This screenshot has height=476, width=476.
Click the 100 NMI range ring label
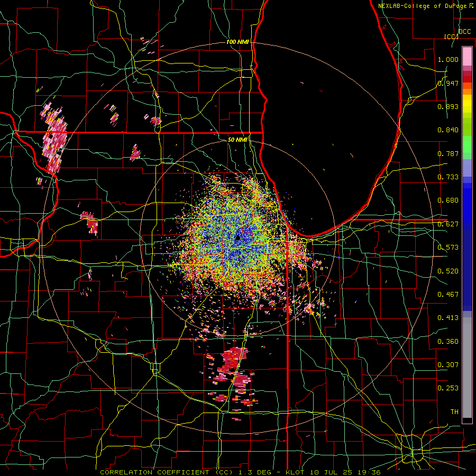(x=237, y=42)
